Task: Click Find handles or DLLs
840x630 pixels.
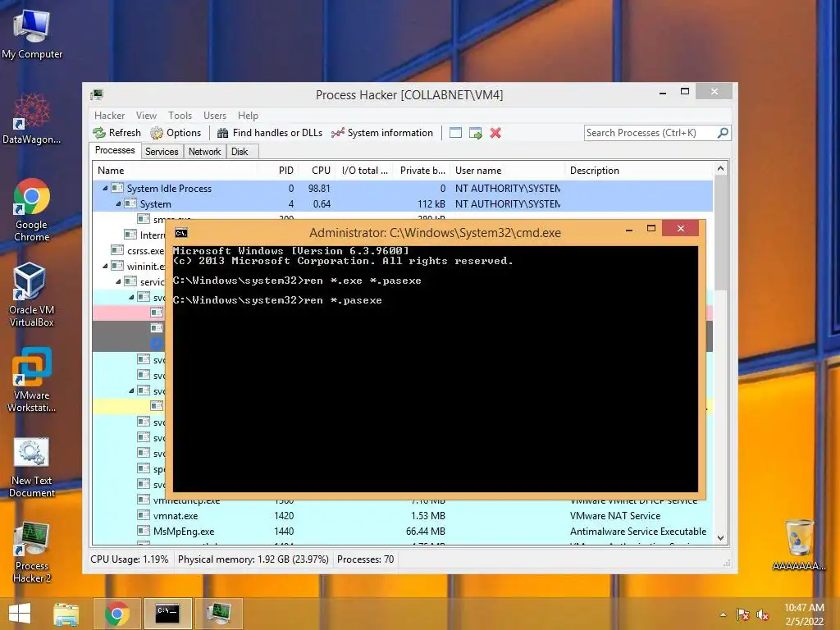Action: (269, 133)
